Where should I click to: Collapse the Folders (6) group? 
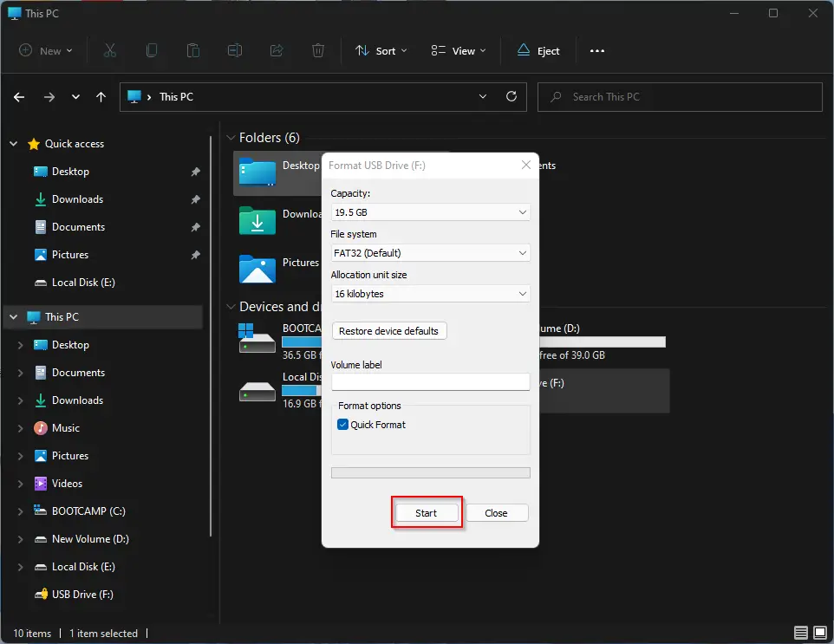(231, 138)
